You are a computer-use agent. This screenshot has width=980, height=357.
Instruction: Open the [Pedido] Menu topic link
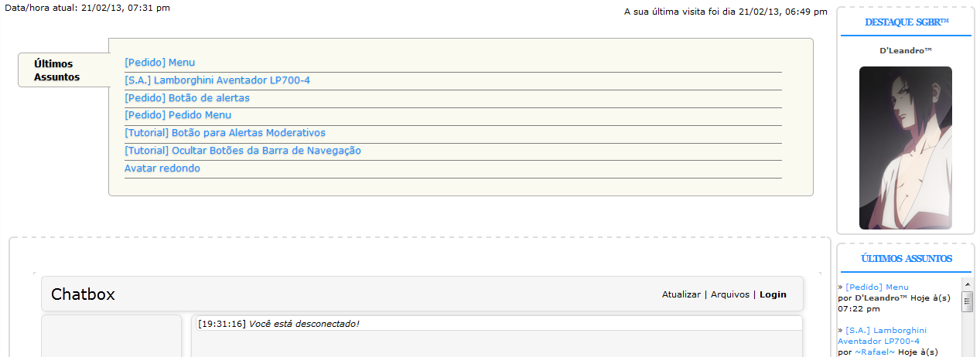click(159, 63)
